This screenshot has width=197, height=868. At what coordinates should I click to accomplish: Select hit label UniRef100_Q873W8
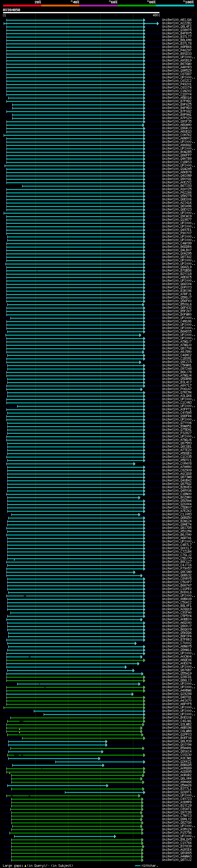tap(177, 477)
